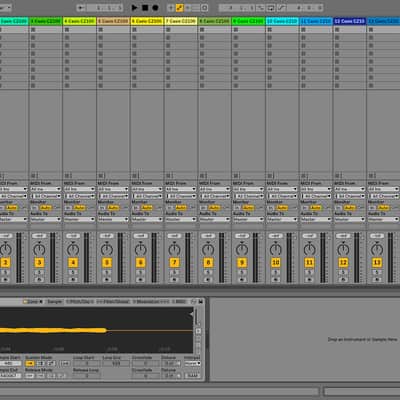The height and width of the screenshot is (400, 400).
Task: Toggle track 11 activator button
Action: [309, 263]
